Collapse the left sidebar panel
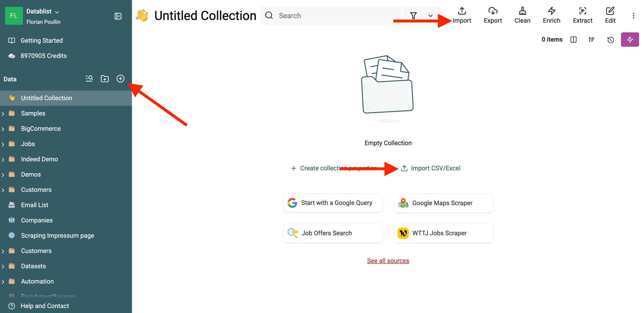This screenshot has height=313, width=644. (x=118, y=16)
